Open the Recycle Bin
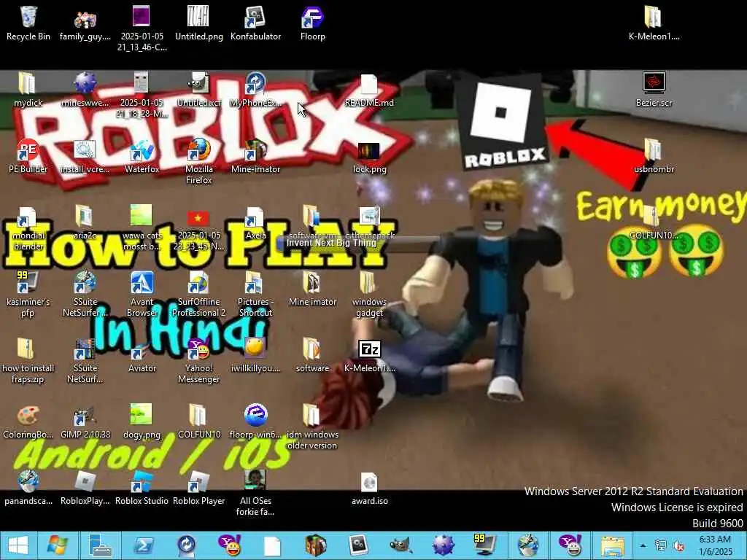747x560 pixels. (x=28, y=23)
